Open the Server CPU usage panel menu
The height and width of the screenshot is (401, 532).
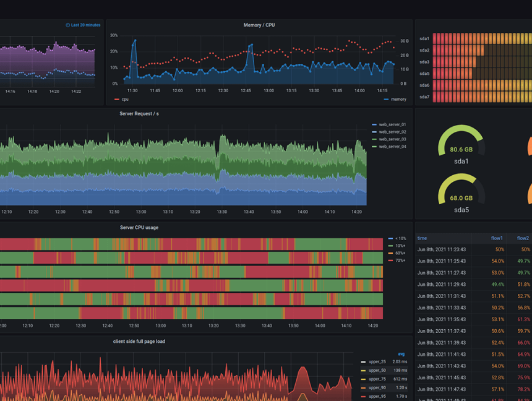click(x=139, y=228)
